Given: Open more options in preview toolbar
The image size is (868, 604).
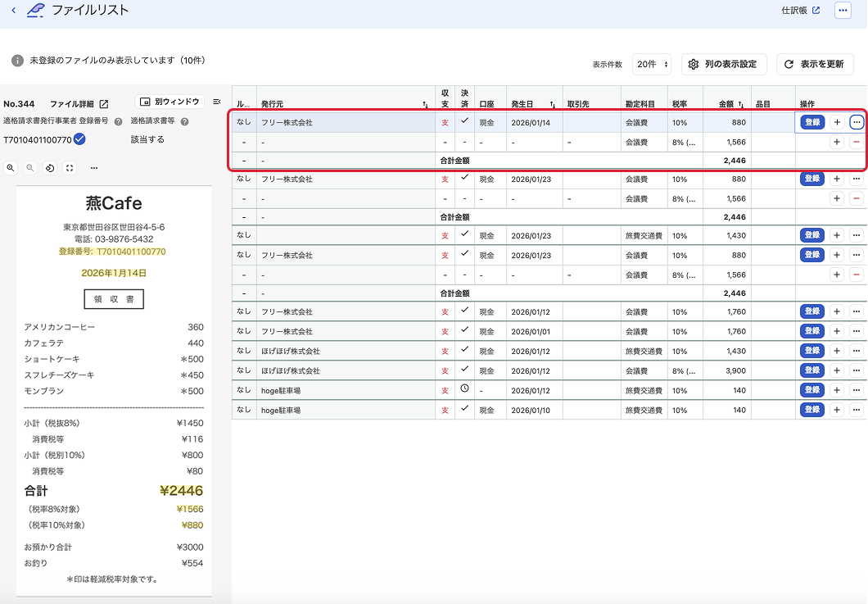Looking at the screenshot, I should (x=94, y=168).
